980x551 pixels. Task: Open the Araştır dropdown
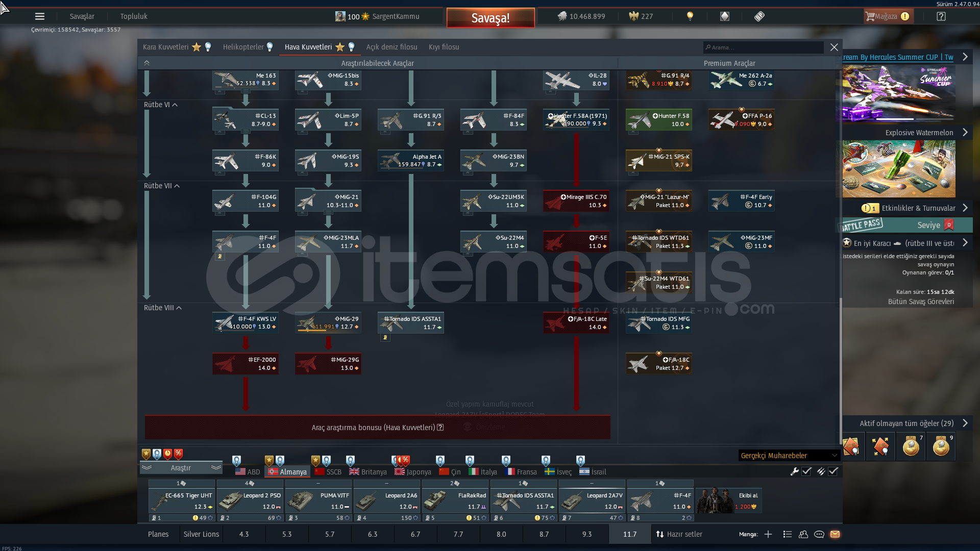click(x=181, y=468)
